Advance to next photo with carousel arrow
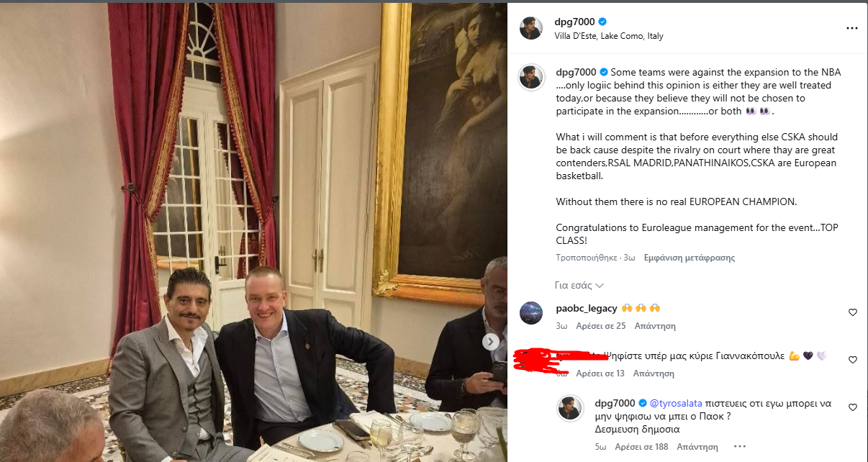868x462 pixels. click(491, 342)
